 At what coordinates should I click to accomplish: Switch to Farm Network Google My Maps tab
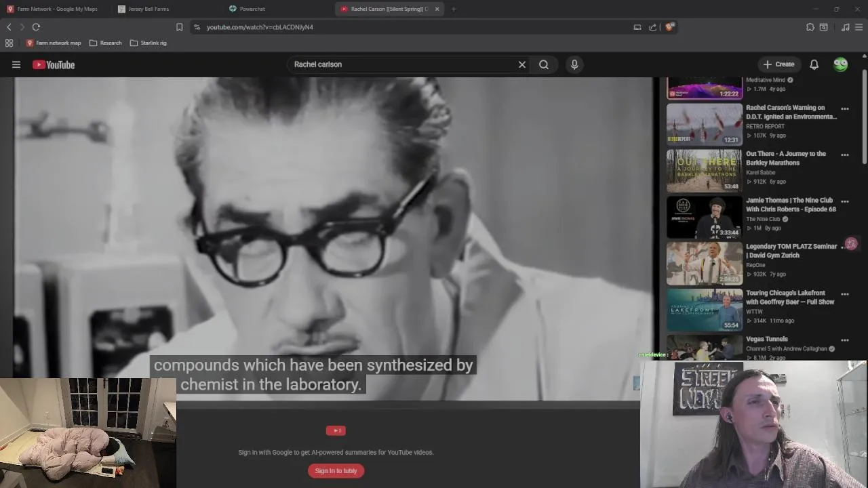(x=56, y=9)
